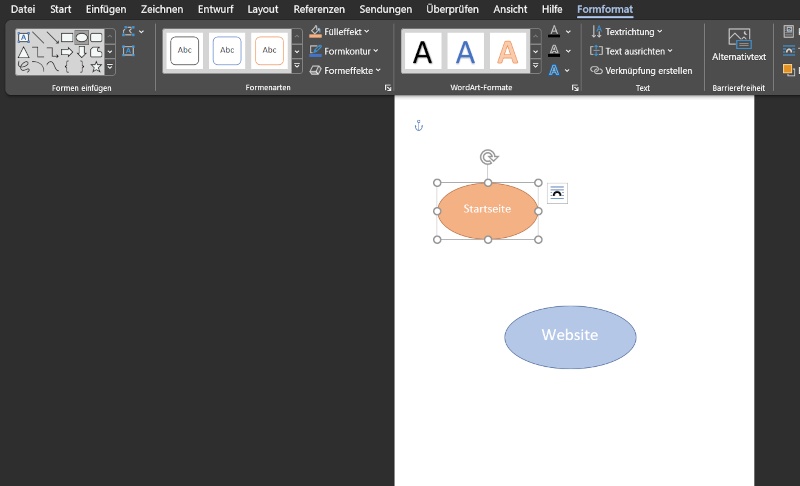Open the Zeichnen tab
Viewport: 800px width, 486px height.
click(x=162, y=9)
